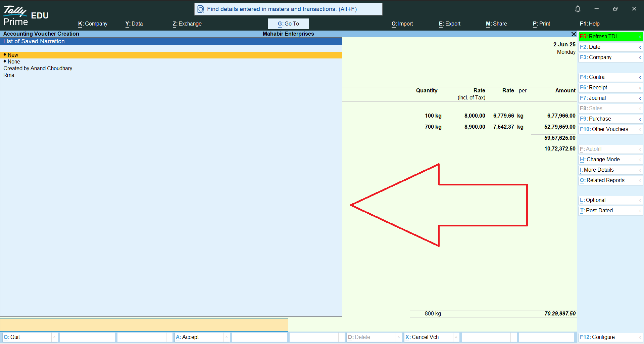Image resolution: width=644 pixels, height=344 pixels.
Task: Expand chevron next to F5: Refresh TDL
Action: pos(640,36)
